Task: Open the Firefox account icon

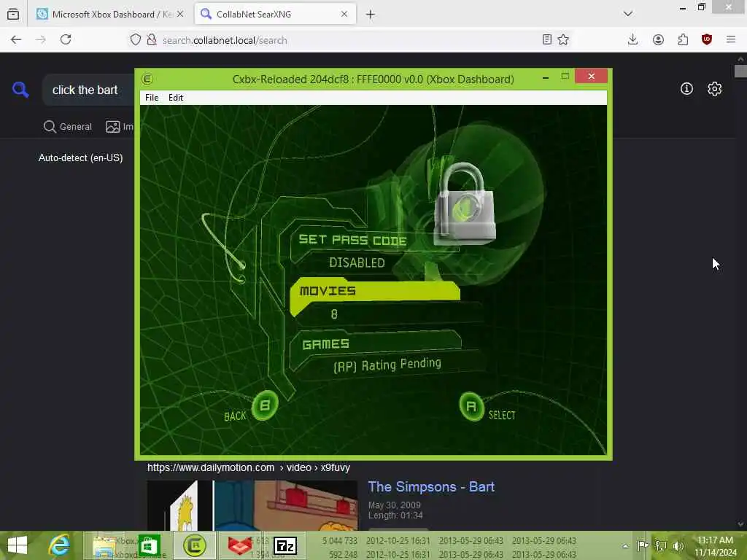Action: [658, 40]
